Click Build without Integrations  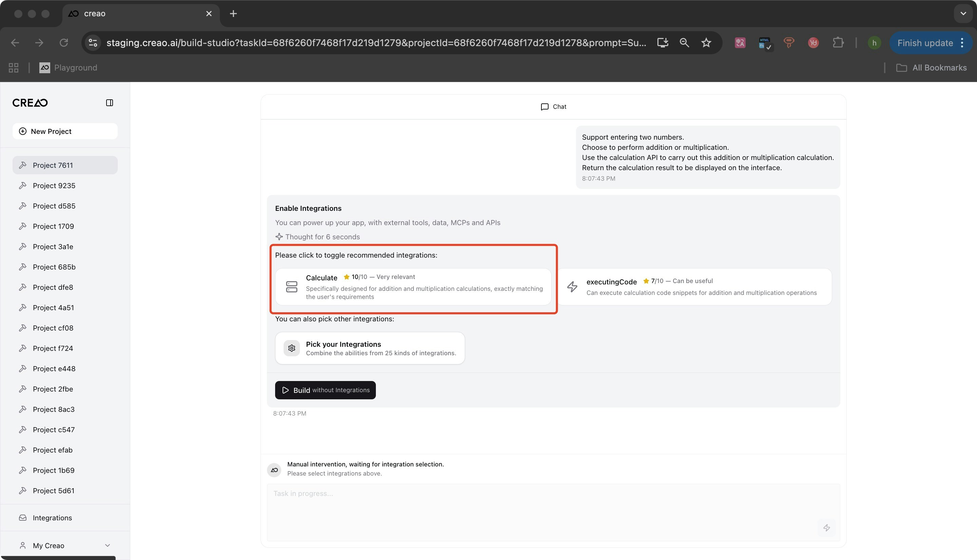pyautogui.click(x=325, y=390)
